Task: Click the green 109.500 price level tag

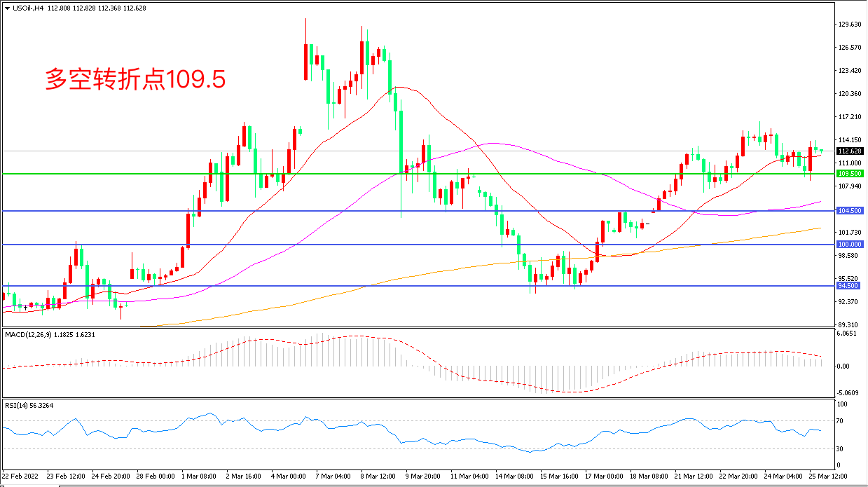Action: coord(849,173)
